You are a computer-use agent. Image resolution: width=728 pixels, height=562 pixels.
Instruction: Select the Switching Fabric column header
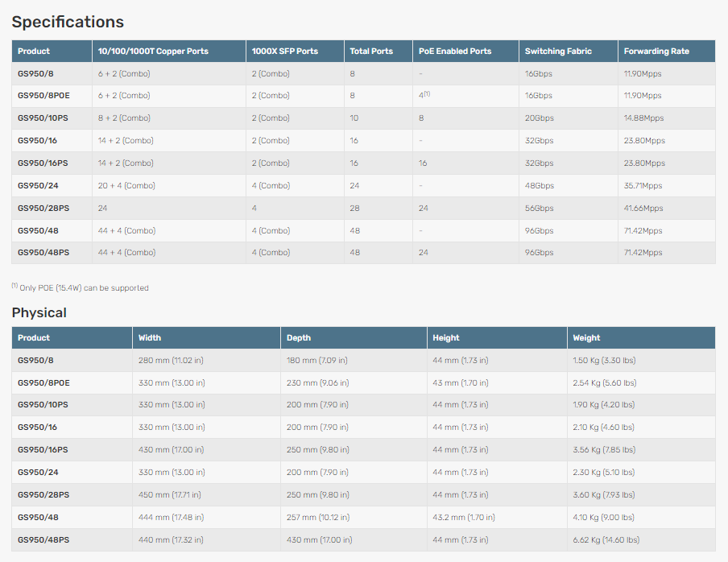click(x=558, y=51)
